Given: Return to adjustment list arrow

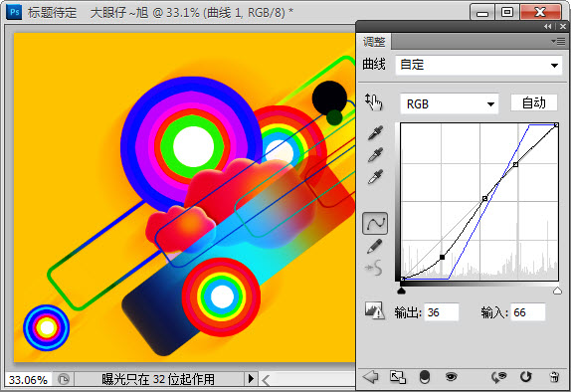Looking at the screenshot, I should pos(371,377).
